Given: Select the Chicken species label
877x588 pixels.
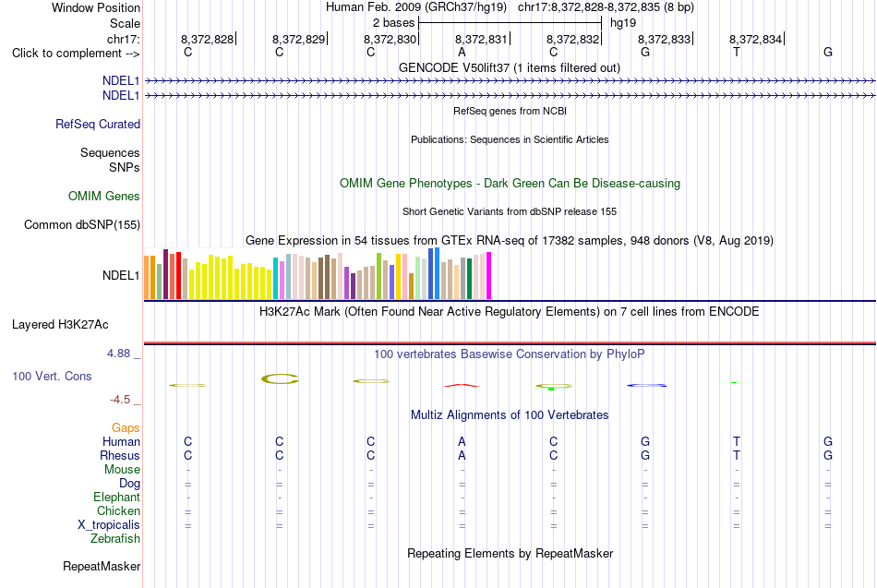Looking at the screenshot, I should (118, 510).
